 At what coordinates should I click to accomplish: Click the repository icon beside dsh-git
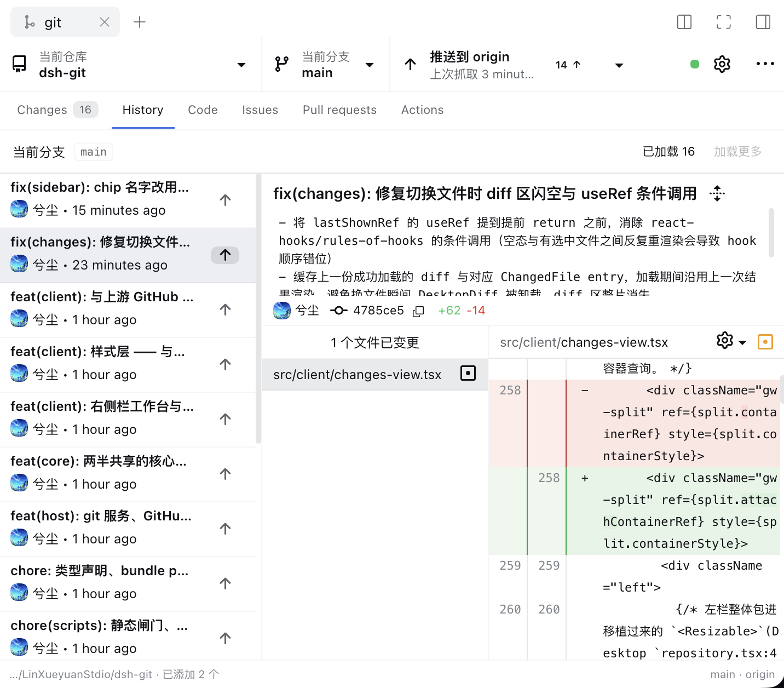click(19, 64)
